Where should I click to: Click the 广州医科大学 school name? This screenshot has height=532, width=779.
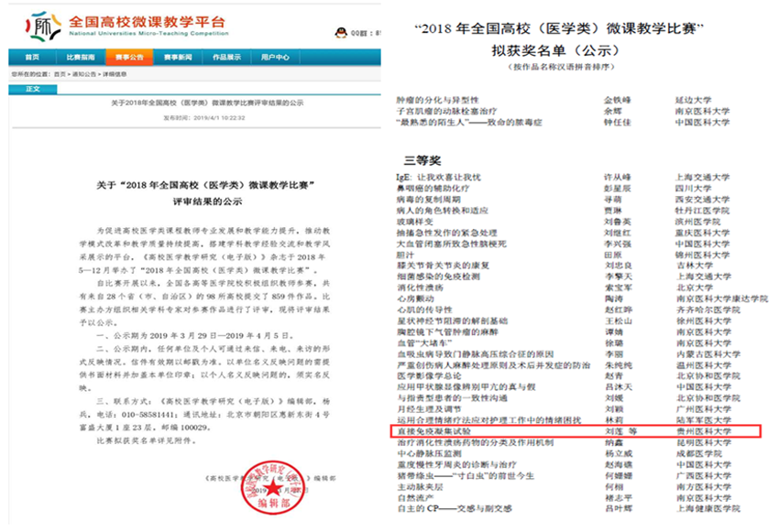[x=704, y=409]
